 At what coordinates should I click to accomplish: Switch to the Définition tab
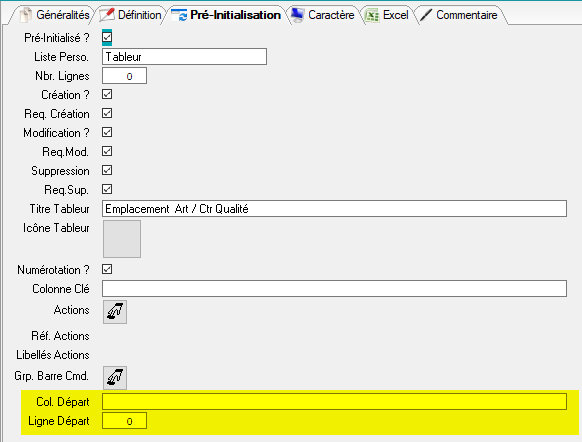(131, 15)
